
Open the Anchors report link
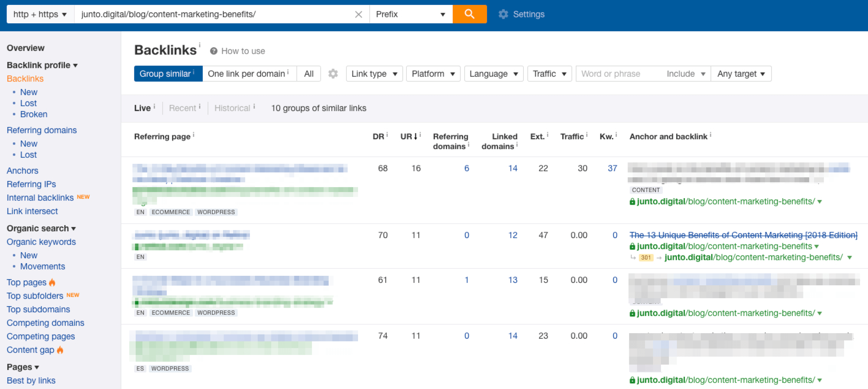[x=23, y=171]
